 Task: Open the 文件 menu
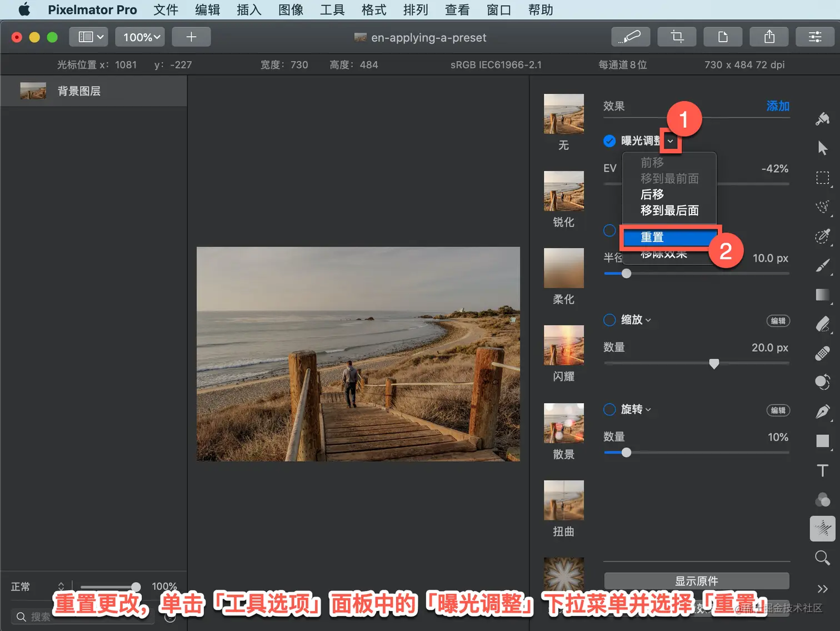tap(166, 9)
